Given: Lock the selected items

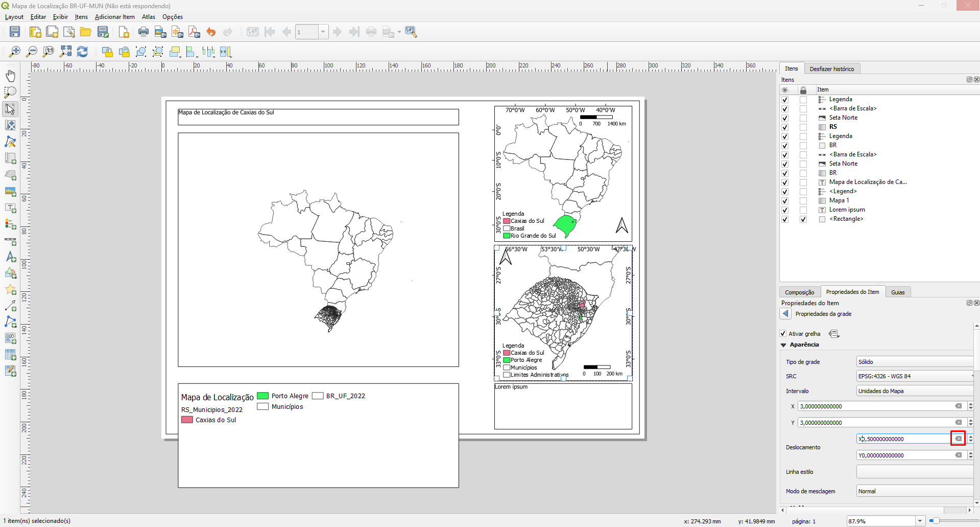Looking at the screenshot, I should [107, 52].
